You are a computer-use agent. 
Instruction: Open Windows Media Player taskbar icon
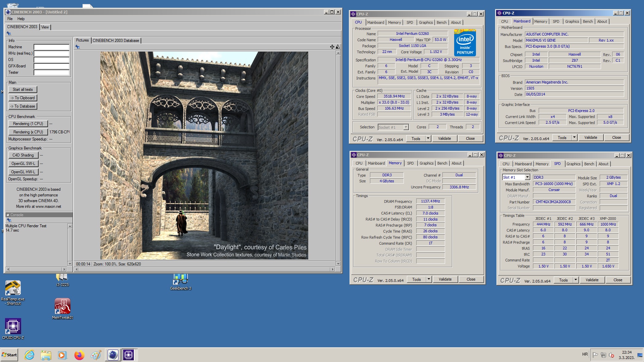pyautogui.click(x=62, y=355)
